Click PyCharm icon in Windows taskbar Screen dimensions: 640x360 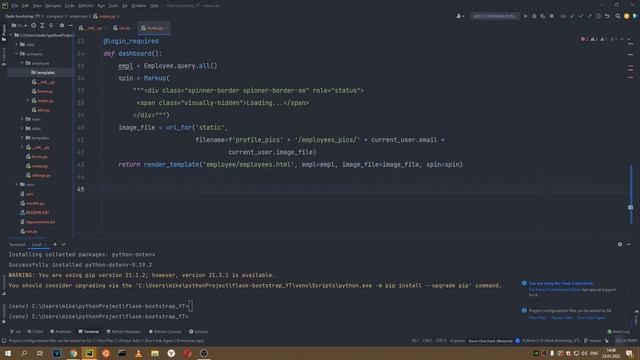coord(89,353)
